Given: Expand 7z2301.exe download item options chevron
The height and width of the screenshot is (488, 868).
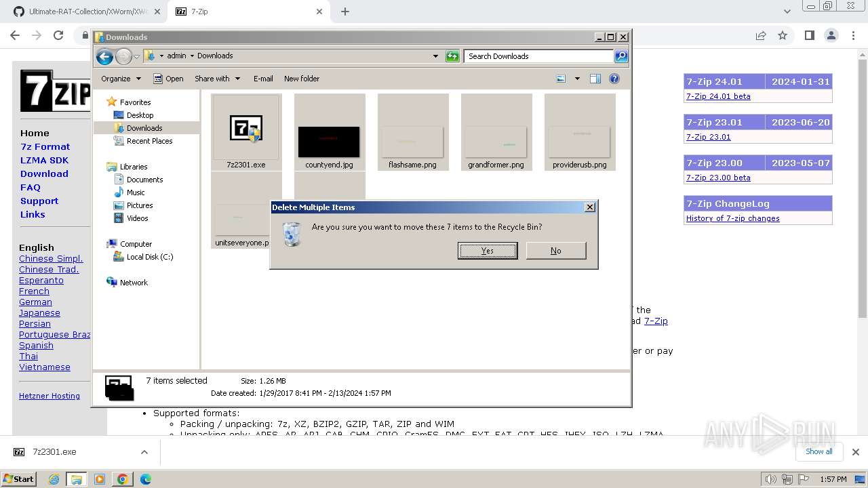Looking at the screenshot, I should (x=144, y=452).
